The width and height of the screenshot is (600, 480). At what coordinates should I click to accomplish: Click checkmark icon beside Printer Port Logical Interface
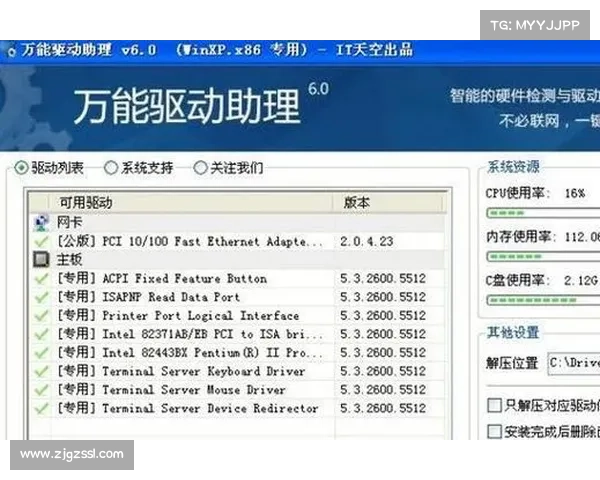(40, 316)
